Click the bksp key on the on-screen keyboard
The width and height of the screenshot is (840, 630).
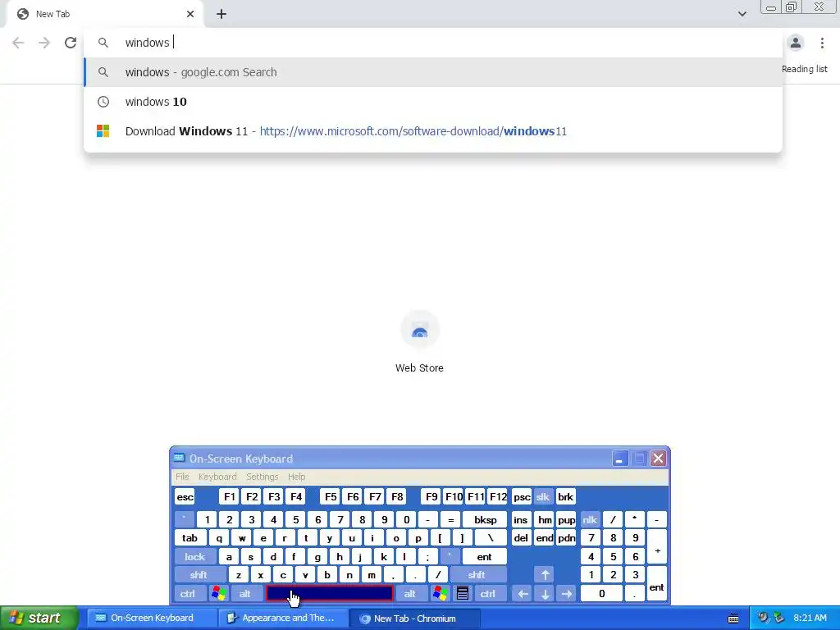click(x=485, y=519)
